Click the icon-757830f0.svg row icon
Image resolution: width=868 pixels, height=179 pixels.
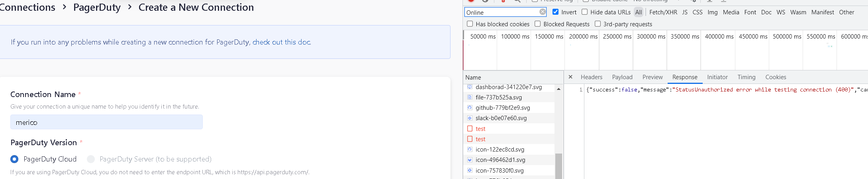[470, 170]
